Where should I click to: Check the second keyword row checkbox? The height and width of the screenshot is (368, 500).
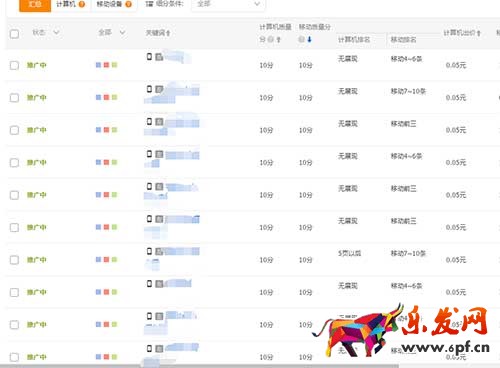pos(14,98)
